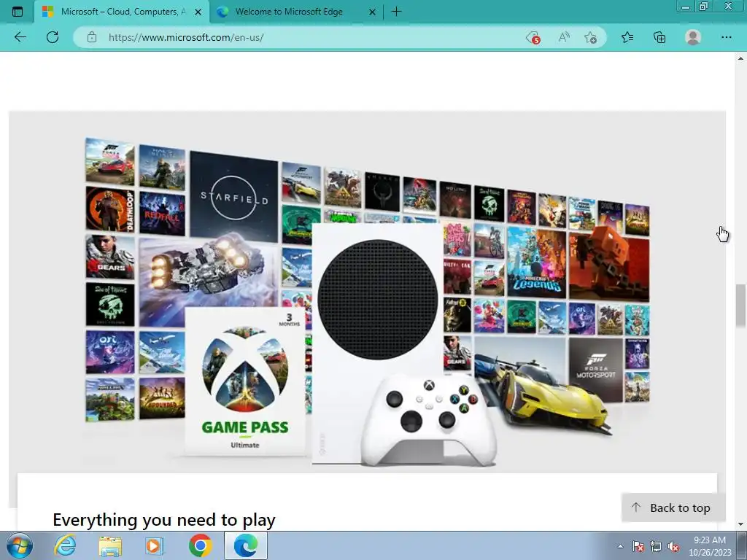Open Settings and more menu
The image size is (747, 560).
click(726, 37)
